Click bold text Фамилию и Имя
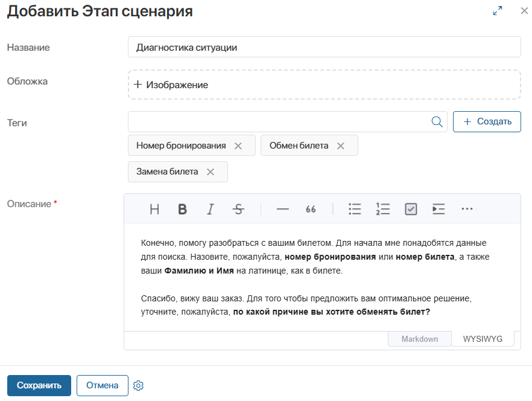Viewport: 532px width, 401px height. (x=199, y=271)
